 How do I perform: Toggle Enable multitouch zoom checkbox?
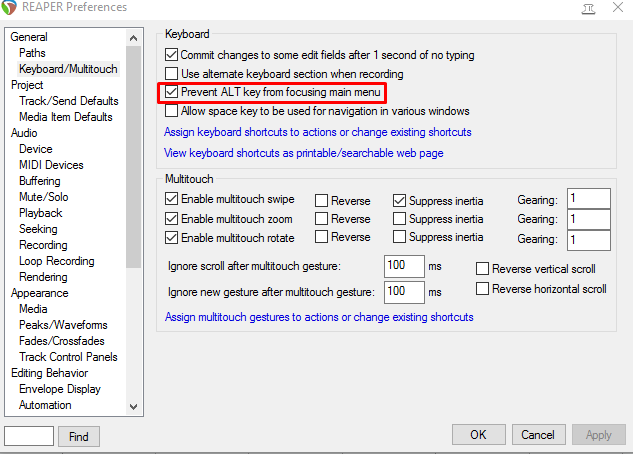(172, 219)
